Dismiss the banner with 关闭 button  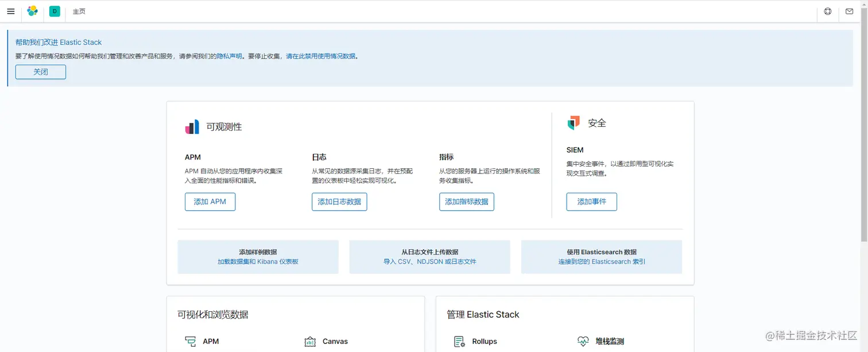[x=41, y=72]
